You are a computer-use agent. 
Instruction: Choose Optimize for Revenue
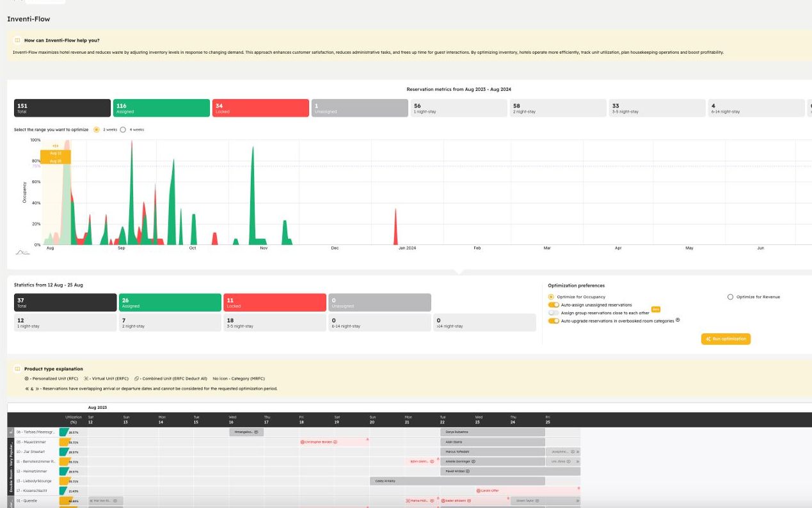[730, 297]
